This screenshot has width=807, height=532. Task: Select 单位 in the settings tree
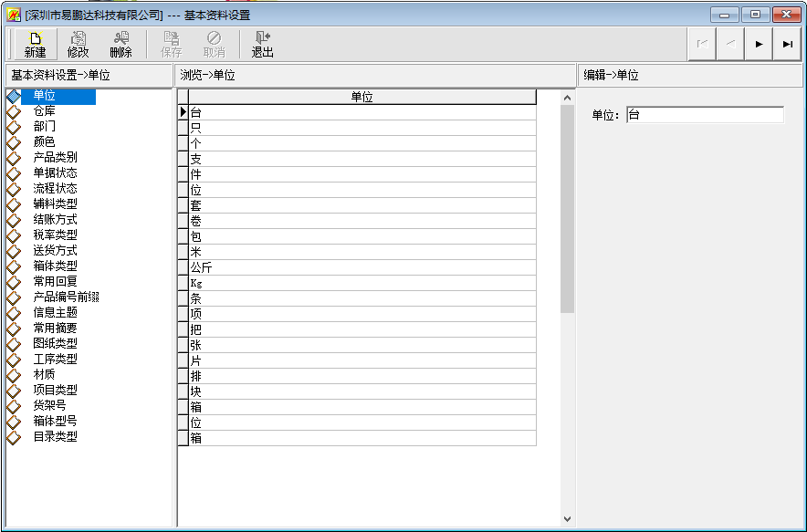(44, 96)
